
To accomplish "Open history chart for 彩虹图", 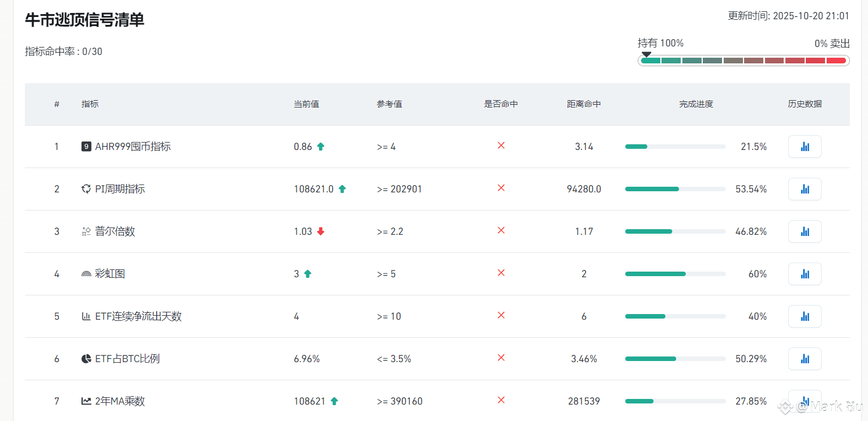I will (805, 274).
